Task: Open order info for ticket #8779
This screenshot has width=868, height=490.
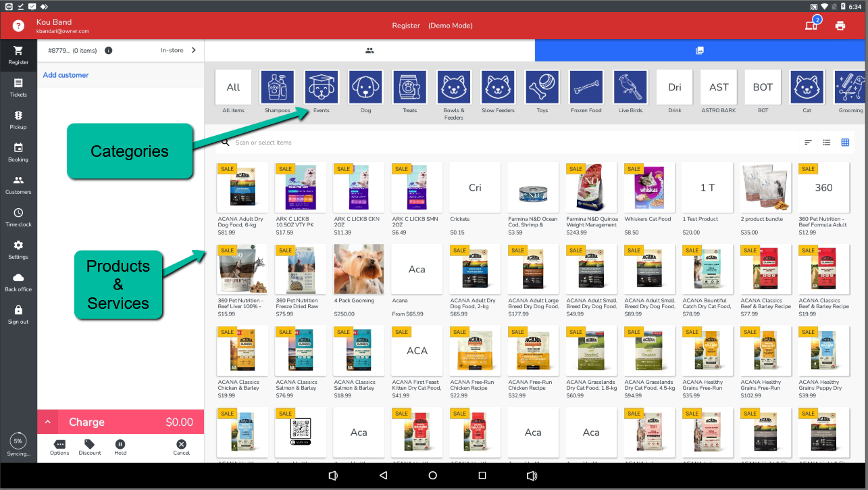Action: [109, 51]
